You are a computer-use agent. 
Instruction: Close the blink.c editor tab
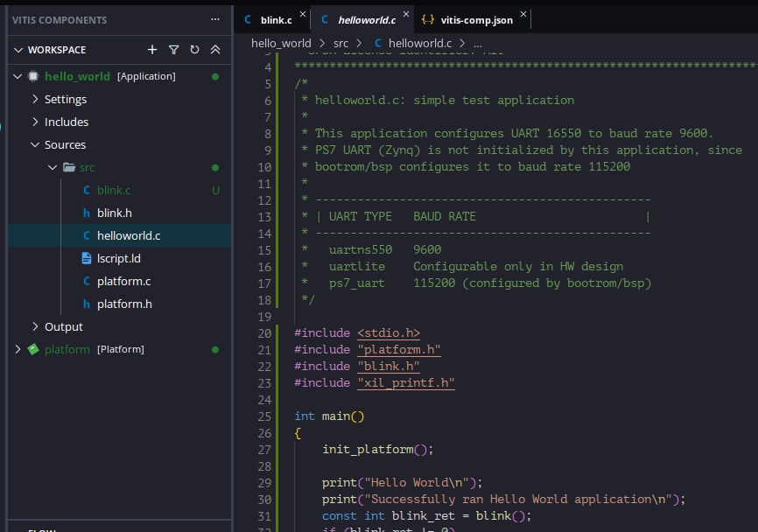[303, 15]
